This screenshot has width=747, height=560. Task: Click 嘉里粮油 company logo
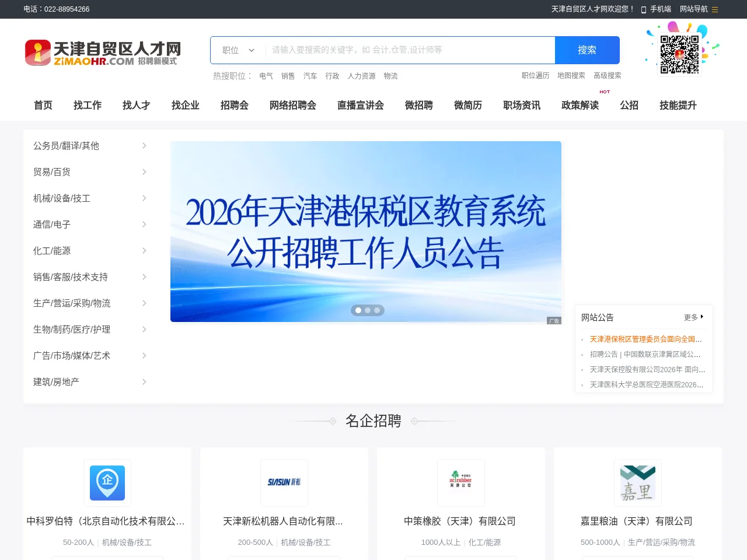point(638,483)
